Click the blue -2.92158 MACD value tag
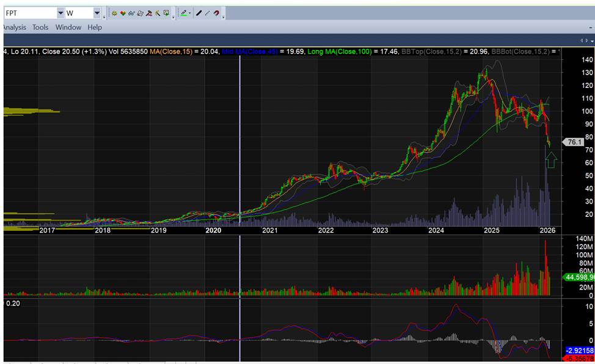The height and width of the screenshot is (364, 595). coord(580,351)
